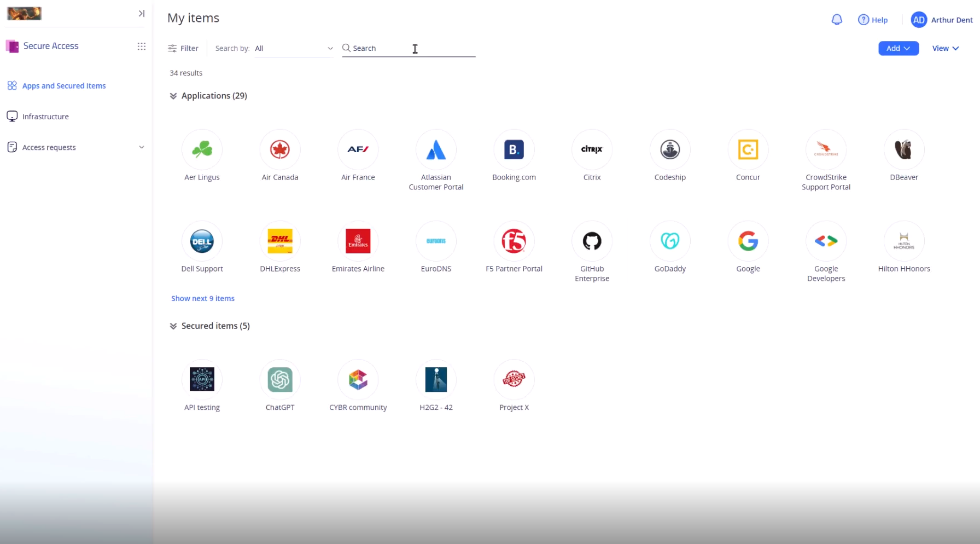Open the GoDaddy application
This screenshot has height=544, width=980.
(x=670, y=241)
